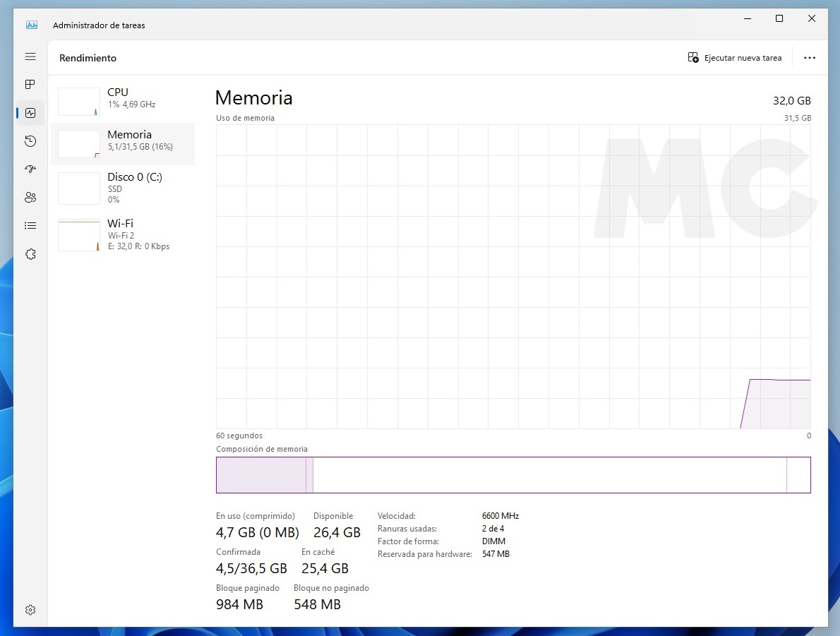Open the hamburger navigation menu
This screenshot has width=840, height=636.
click(x=30, y=56)
